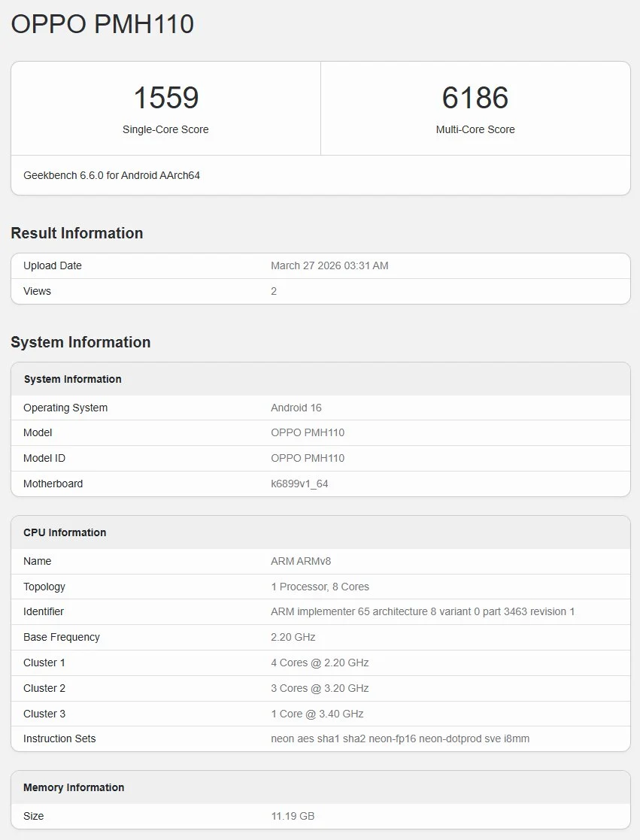
Task: Click the OPPO PMH110 page title
Action: 102,24
